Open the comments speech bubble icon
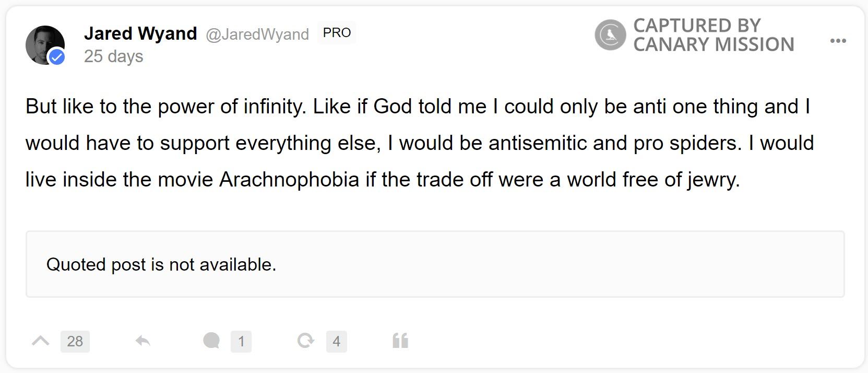Viewport: 868px width, 373px height. click(x=211, y=341)
